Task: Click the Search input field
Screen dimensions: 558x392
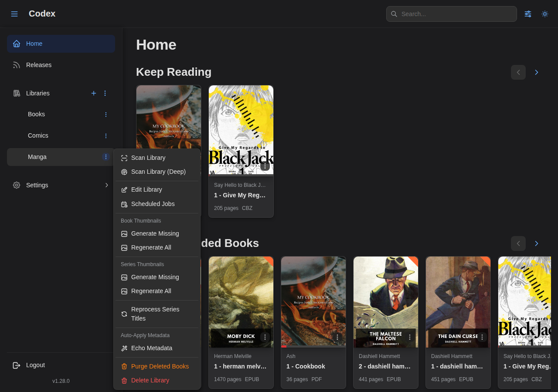Action: [x=452, y=14]
